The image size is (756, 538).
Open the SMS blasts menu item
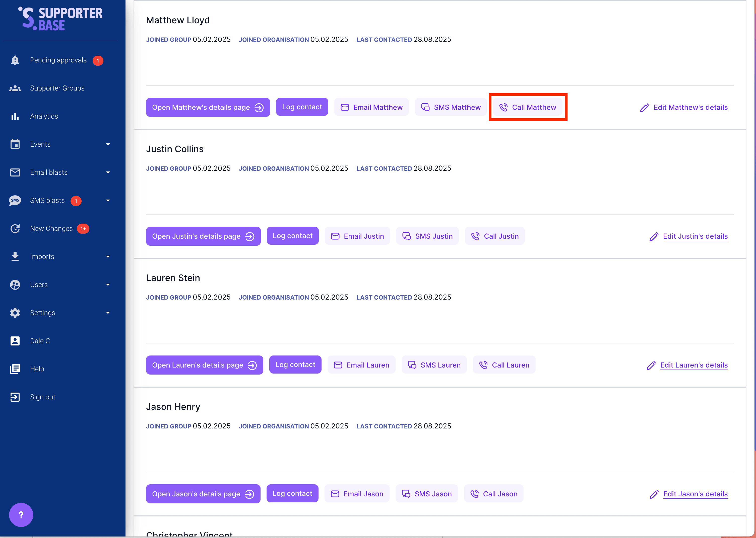47,200
